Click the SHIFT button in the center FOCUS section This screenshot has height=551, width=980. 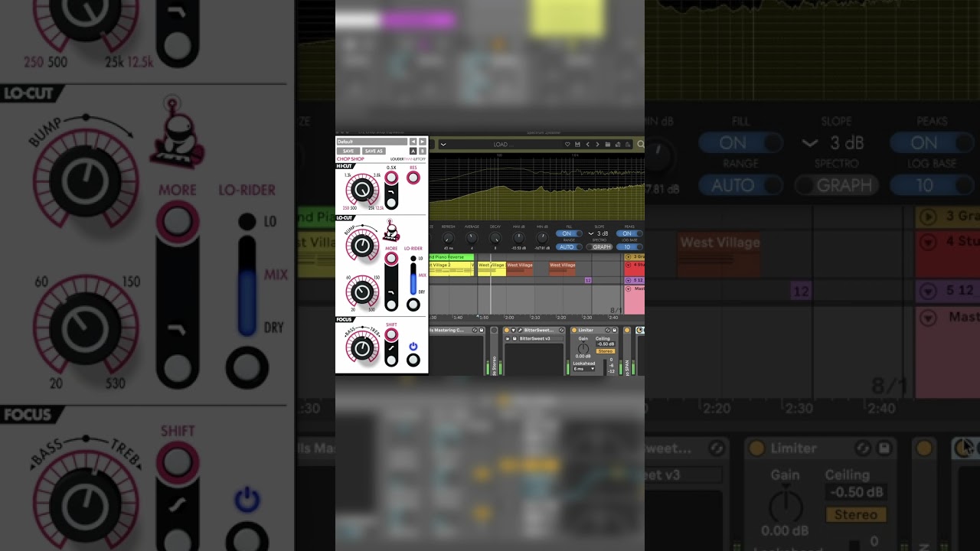tap(391, 334)
